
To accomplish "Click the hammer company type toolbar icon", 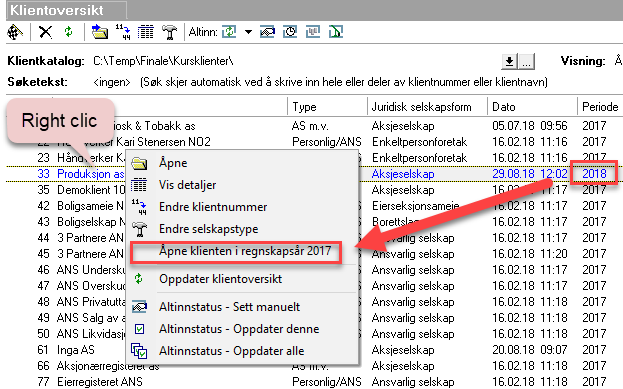I will [170, 32].
